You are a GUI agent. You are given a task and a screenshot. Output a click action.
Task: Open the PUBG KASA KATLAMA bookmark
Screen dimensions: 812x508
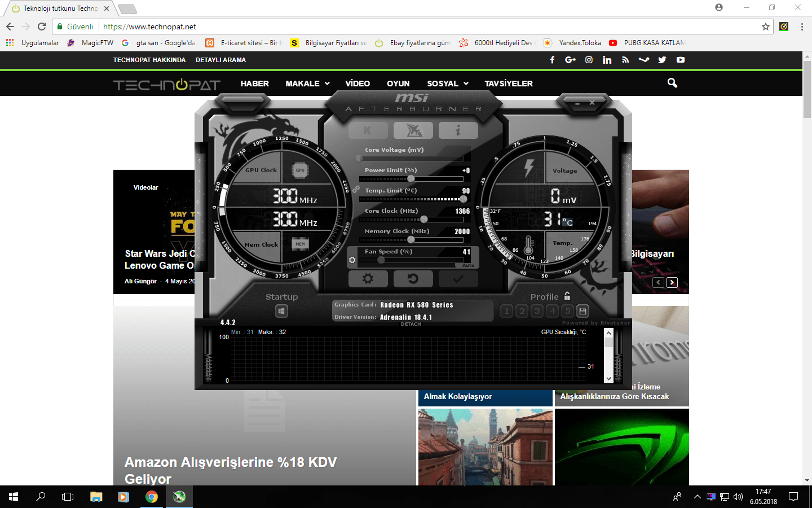tap(647, 43)
